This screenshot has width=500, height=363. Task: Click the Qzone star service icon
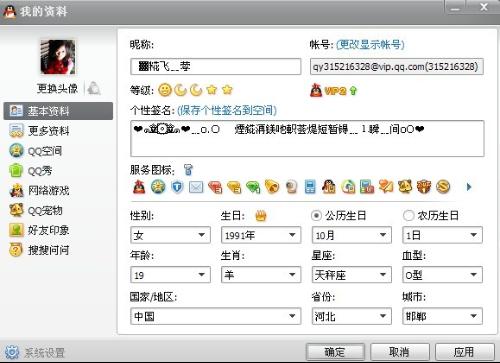158,187
